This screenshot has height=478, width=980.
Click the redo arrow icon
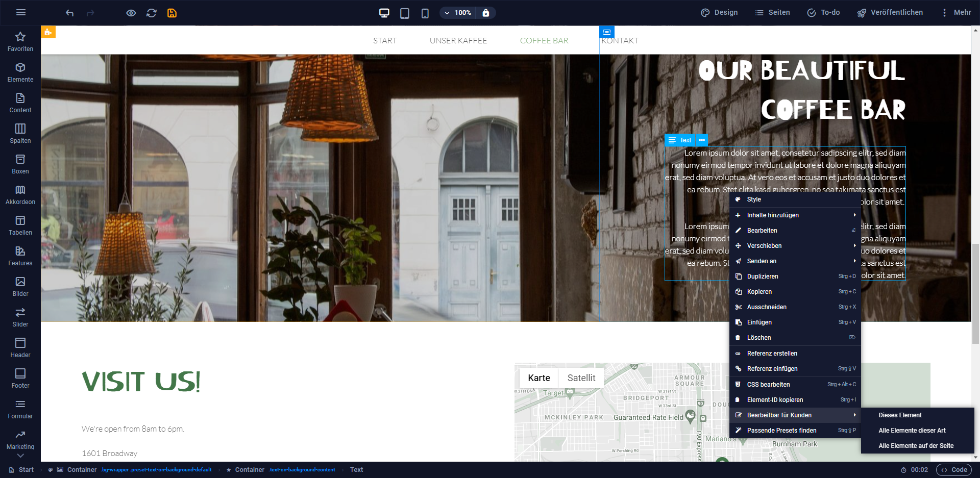tap(90, 13)
